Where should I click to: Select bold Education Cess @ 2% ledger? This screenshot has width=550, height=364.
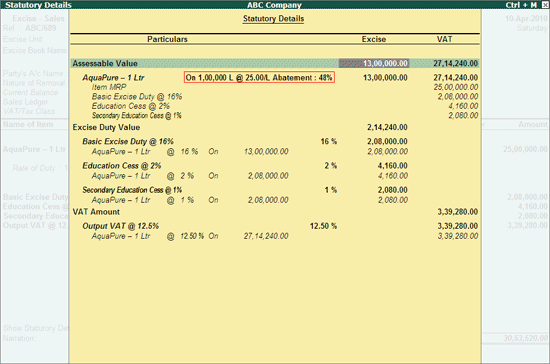click(x=121, y=166)
